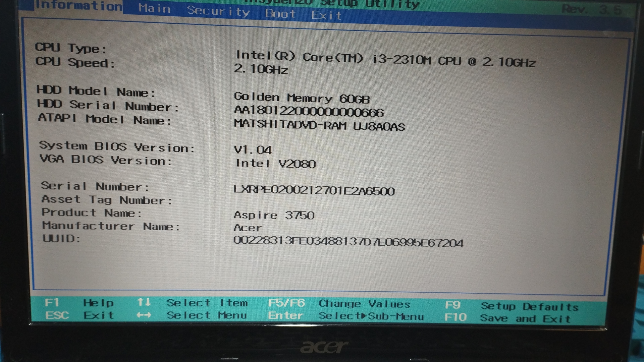Select HDD serial AA180122000000000666
The width and height of the screenshot is (644, 362).
pos(309,112)
